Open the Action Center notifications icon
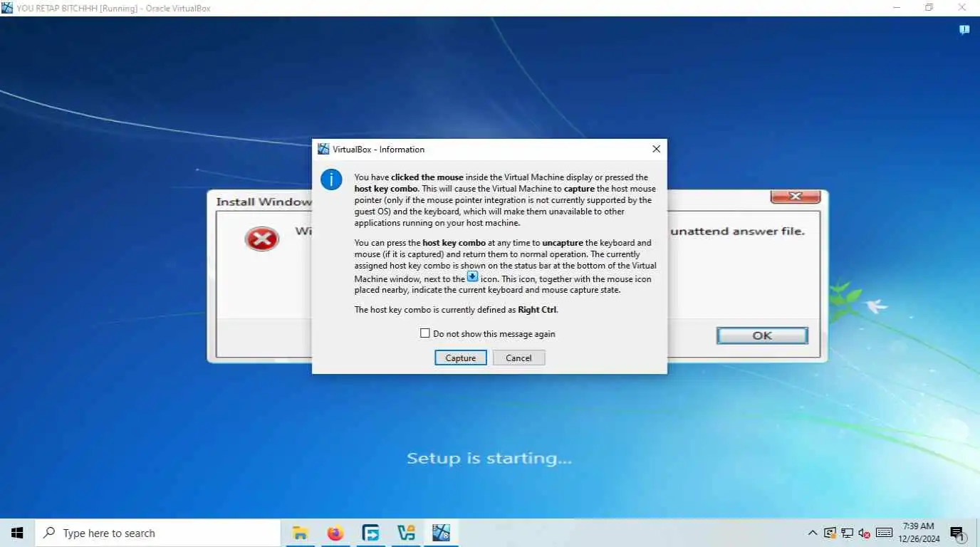 pos(957,533)
